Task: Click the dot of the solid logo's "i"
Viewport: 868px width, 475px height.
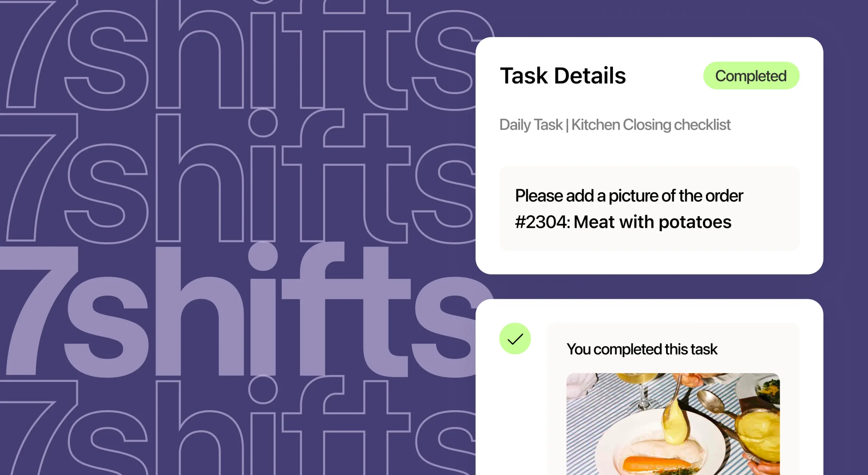Action: (x=263, y=256)
